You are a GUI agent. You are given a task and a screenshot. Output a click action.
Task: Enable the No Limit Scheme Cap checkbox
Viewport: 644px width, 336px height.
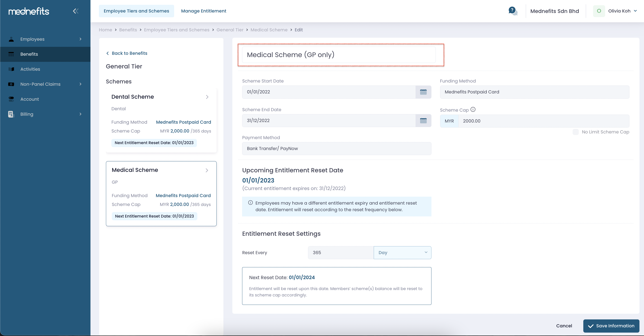(576, 132)
